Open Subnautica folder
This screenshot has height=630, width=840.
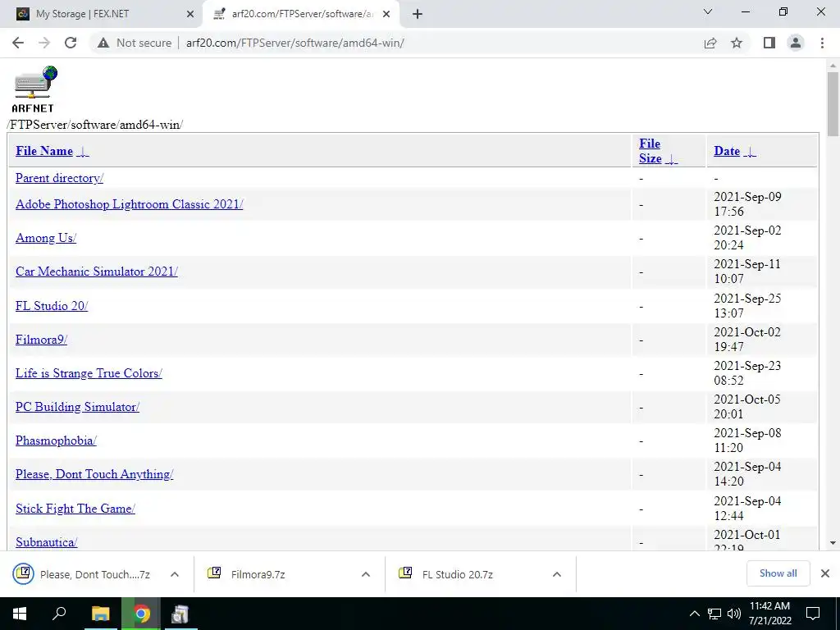47,542
